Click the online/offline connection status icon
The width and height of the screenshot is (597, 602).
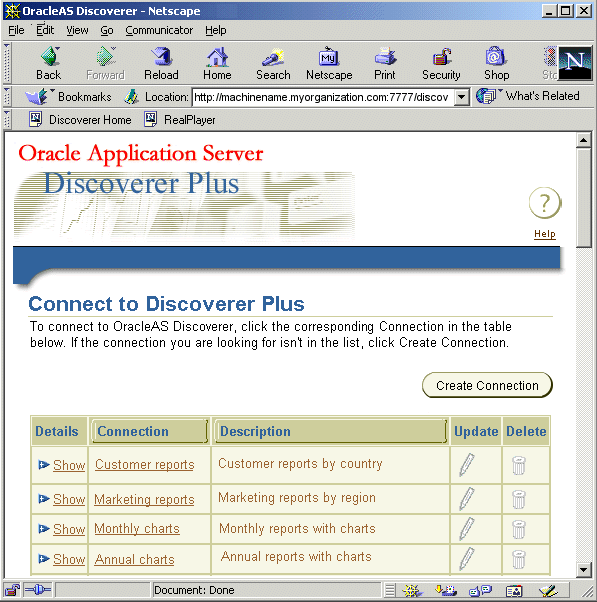(x=38, y=590)
